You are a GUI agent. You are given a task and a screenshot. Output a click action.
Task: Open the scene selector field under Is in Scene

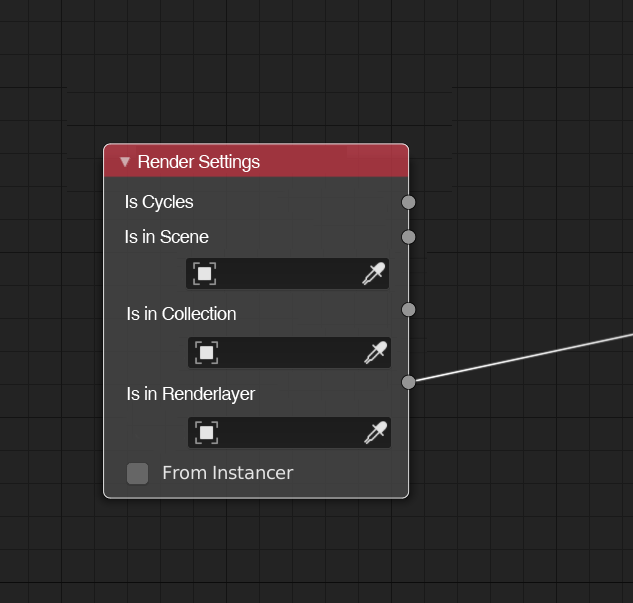[x=287, y=274]
